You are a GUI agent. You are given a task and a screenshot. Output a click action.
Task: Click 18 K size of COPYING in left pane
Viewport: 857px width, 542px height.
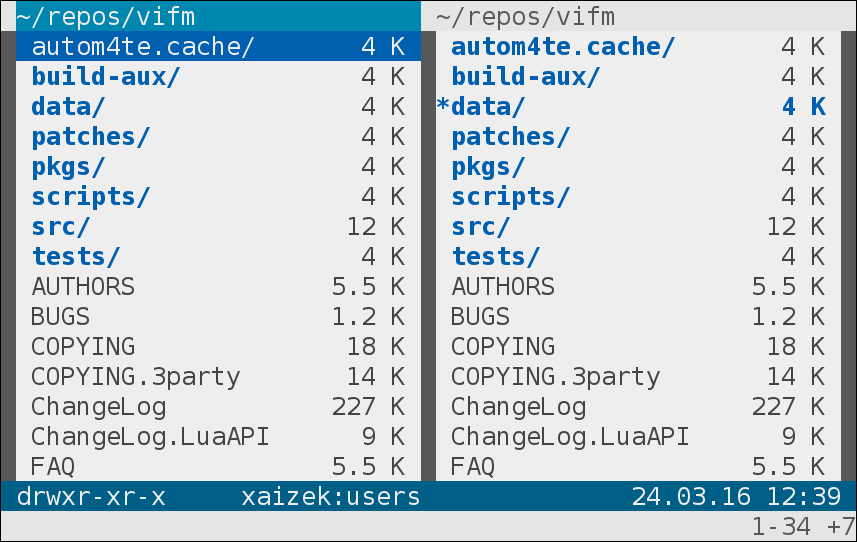coord(376,347)
